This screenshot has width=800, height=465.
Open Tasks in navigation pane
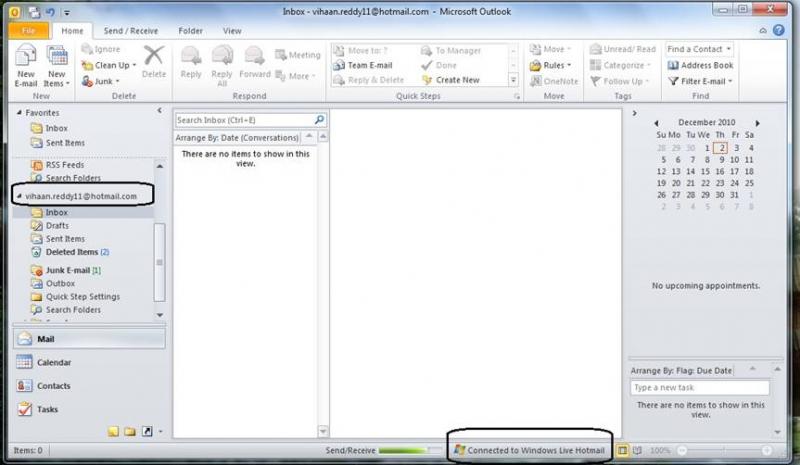pos(89,409)
